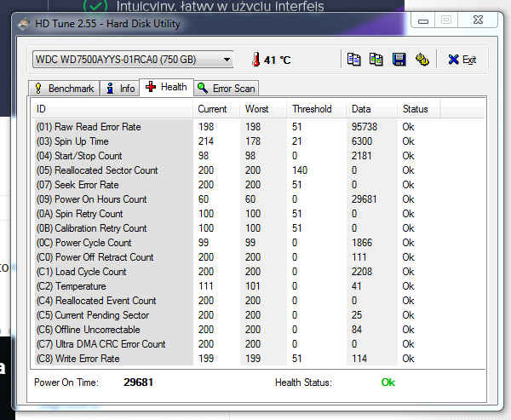
Task: Click the HD Tune title bar icon
Action: tap(24, 24)
